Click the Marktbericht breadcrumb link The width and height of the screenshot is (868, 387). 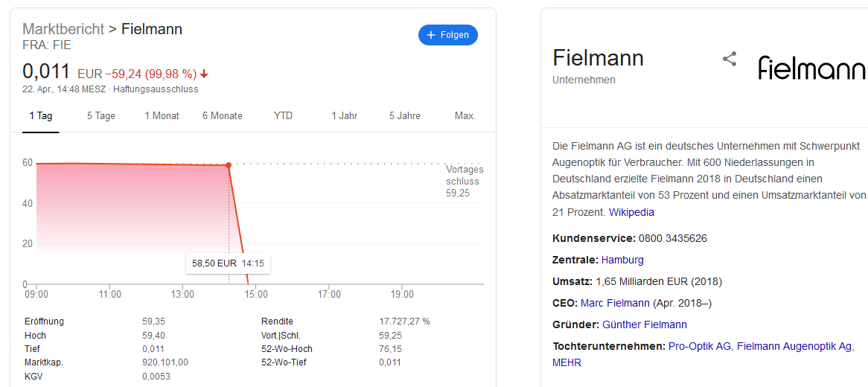pyautogui.click(x=63, y=30)
